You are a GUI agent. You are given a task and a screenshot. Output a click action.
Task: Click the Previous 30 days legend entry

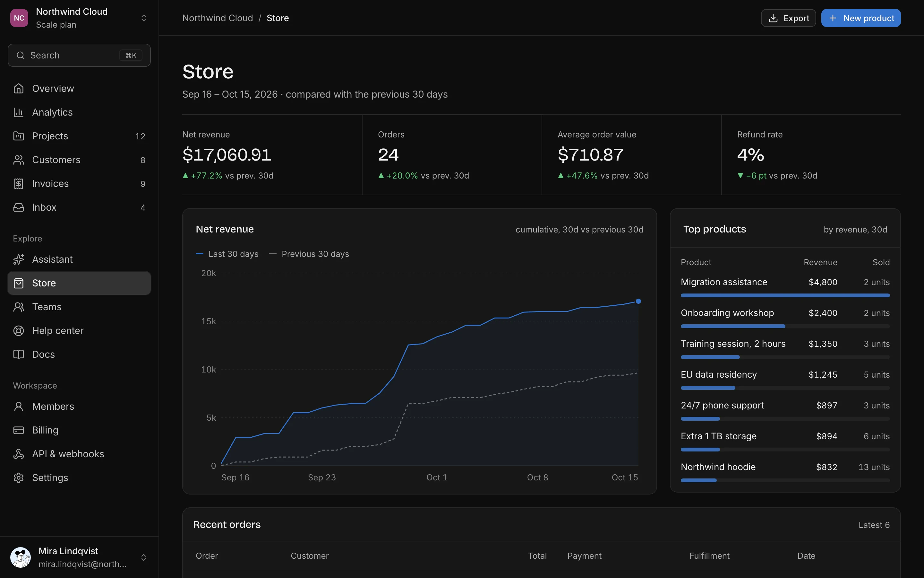pyautogui.click(x=309, y=254)
